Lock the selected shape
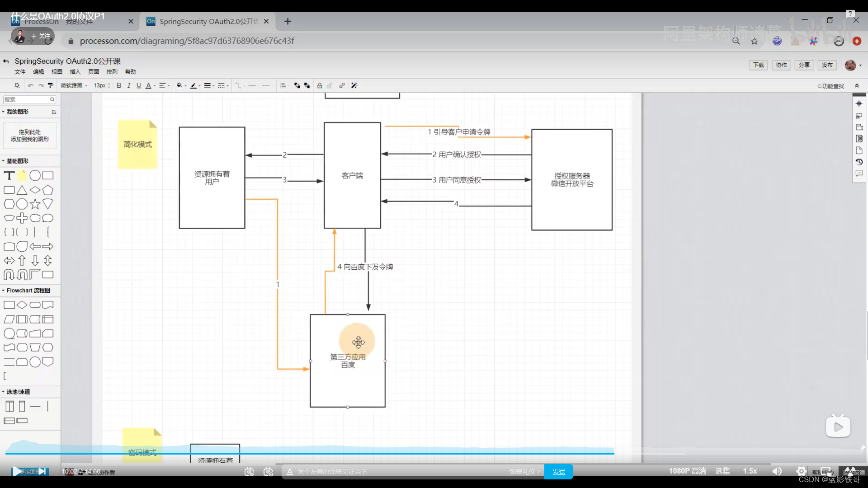The height and width of the screenshot is (488, 868). (x=320, y=85)
